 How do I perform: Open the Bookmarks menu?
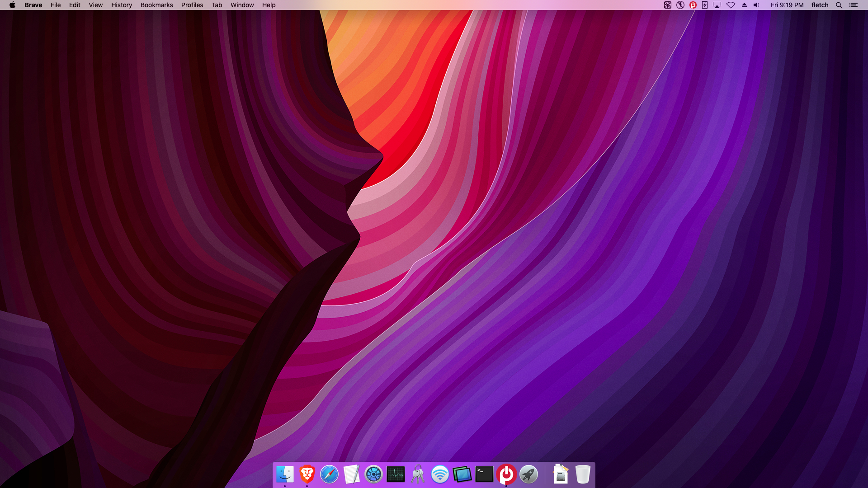click(x=156, y=5)
